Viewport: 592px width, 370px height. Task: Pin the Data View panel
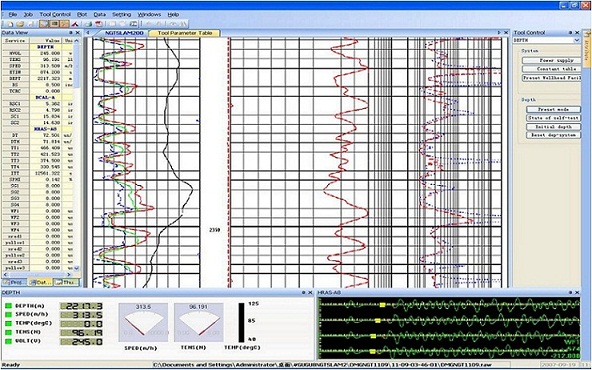(x=72, y=33)
